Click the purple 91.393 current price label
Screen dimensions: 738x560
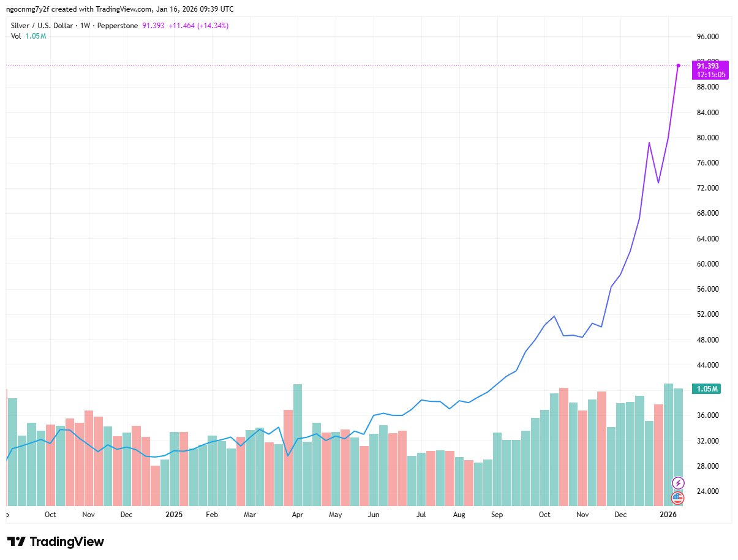point(710,66)
